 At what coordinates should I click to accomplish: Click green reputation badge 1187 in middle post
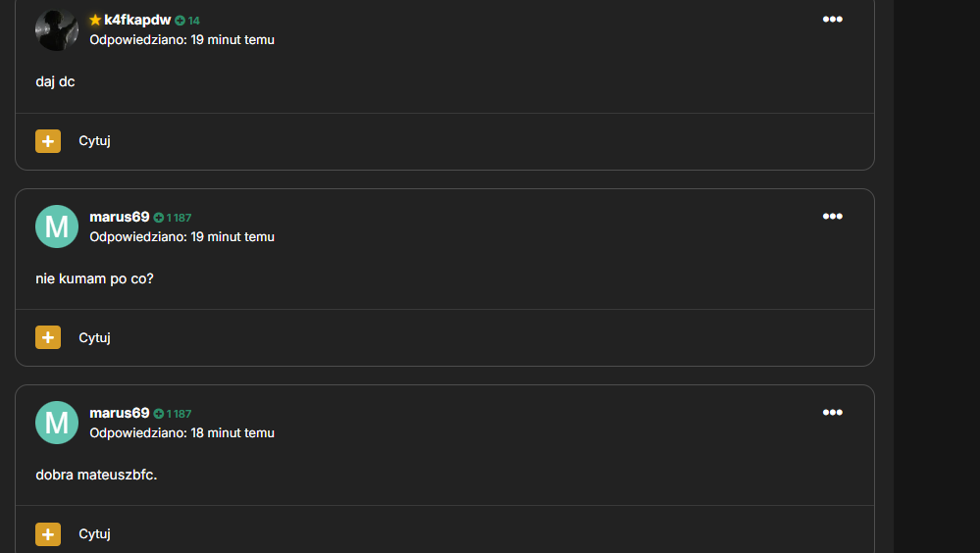pyautogui.click(x=173, y=218)
